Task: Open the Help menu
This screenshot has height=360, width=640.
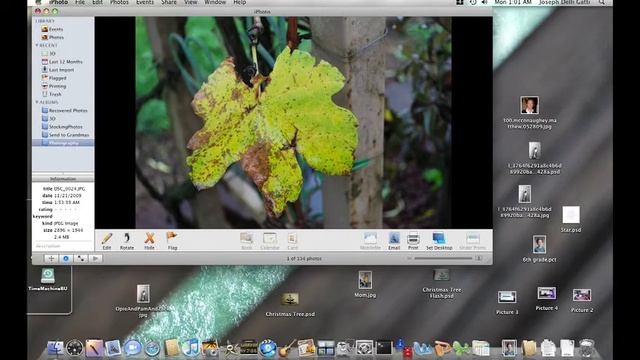Action: coord(240,2)
